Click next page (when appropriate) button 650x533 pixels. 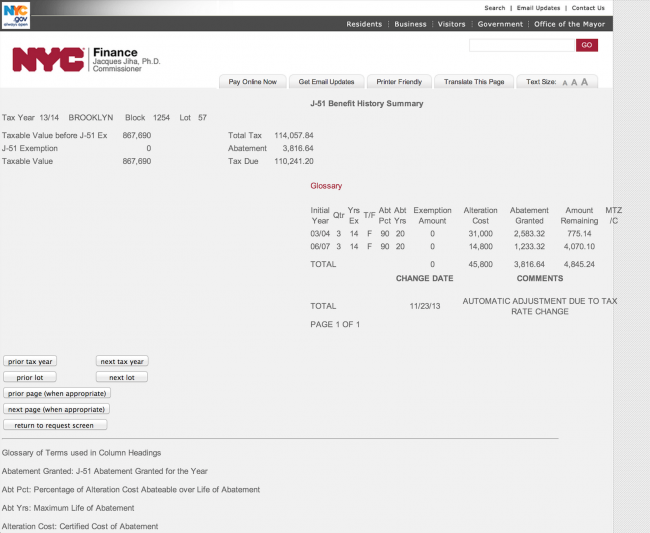coord(56,409)
